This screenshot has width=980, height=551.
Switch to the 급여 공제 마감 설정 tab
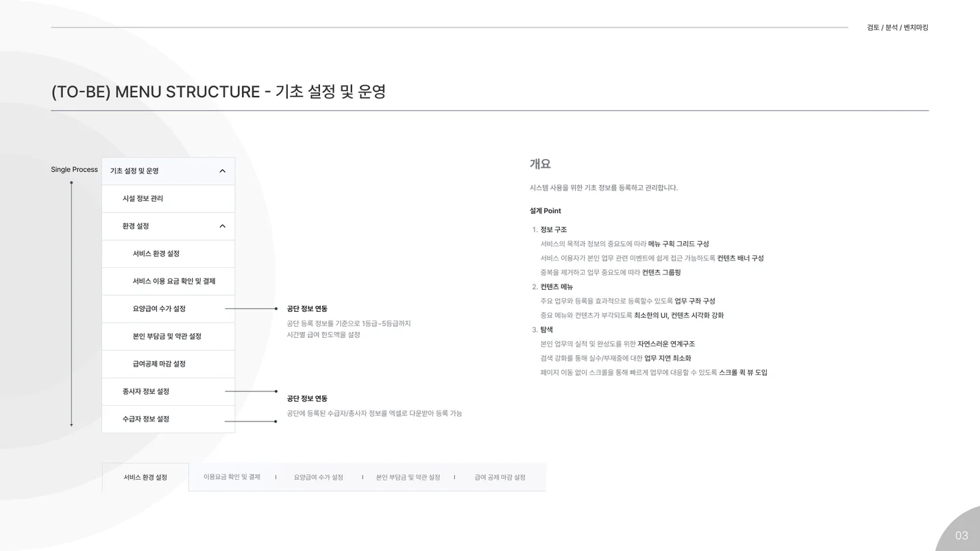pos(500,477)
